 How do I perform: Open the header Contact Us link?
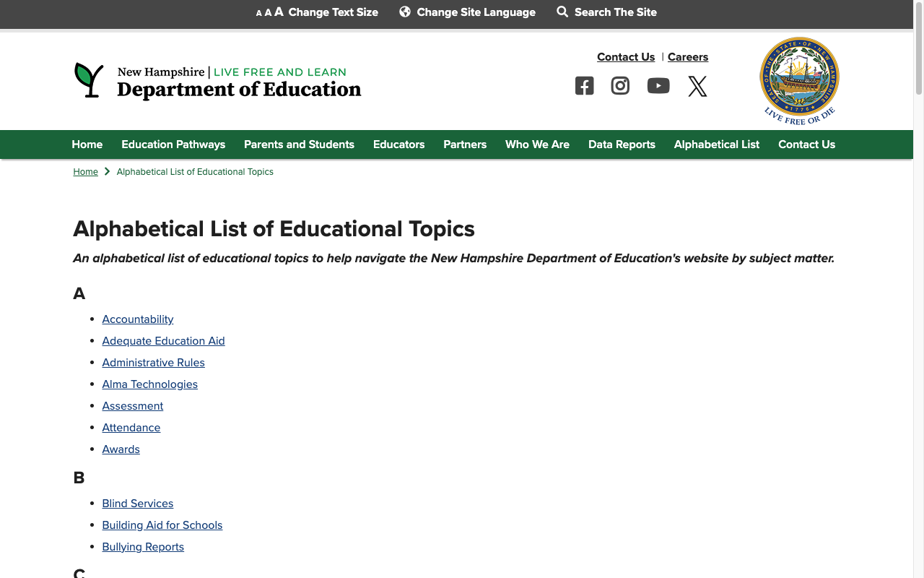click(626, 57)
